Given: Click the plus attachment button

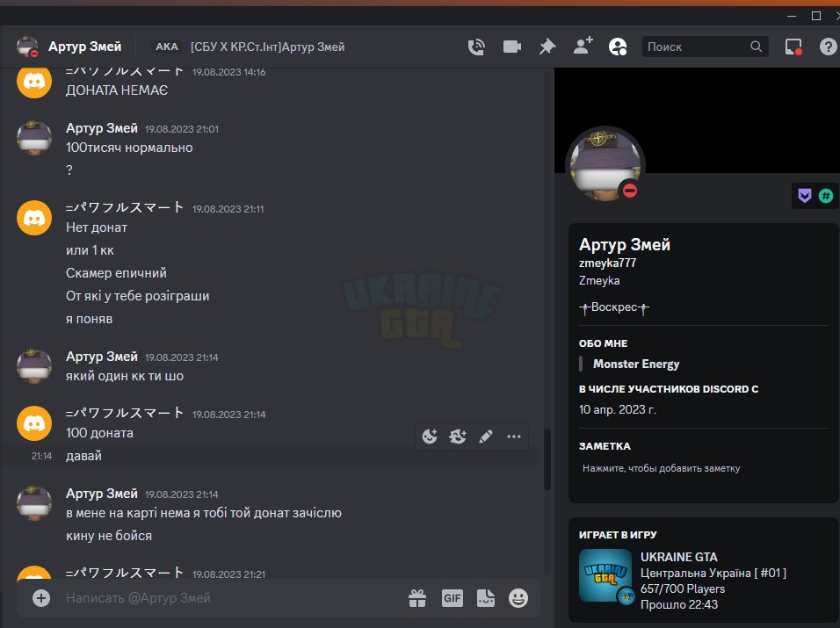Looking at the screenshot, I should [x=41, y=598].
